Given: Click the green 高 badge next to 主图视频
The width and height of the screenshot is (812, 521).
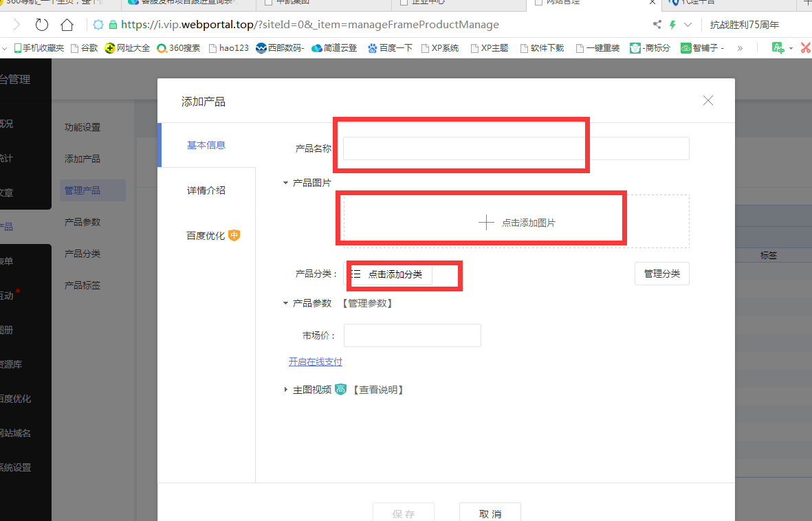Looking at the screenshot, I should [340, 390].
